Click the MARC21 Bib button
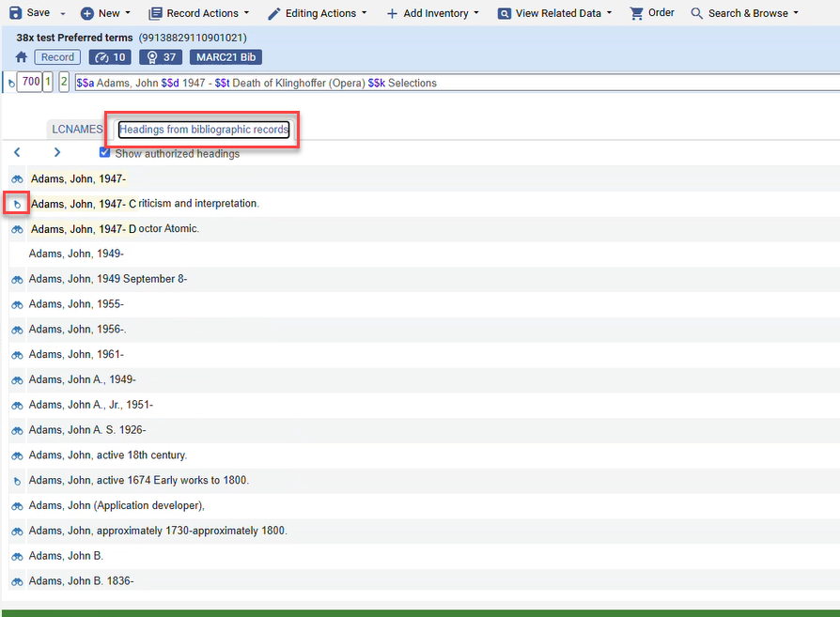 point(226,56)
